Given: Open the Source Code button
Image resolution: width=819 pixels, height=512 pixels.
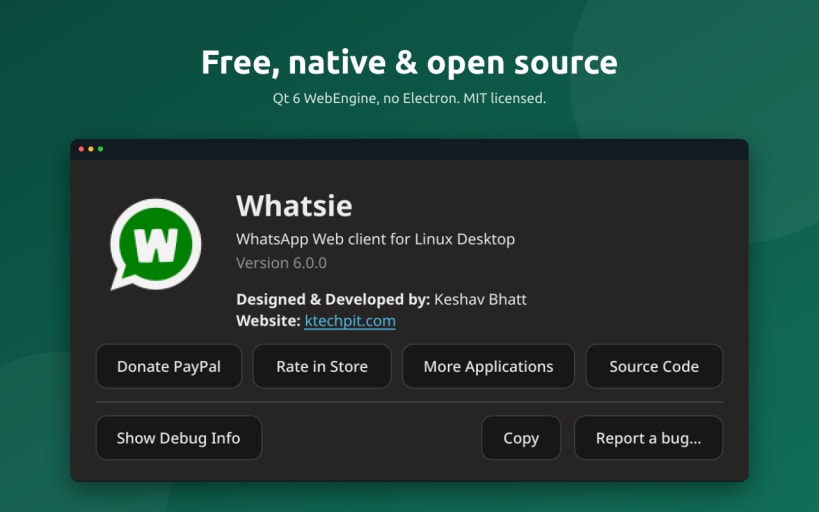Looking at the screenshot, I should tap(654, 366).
